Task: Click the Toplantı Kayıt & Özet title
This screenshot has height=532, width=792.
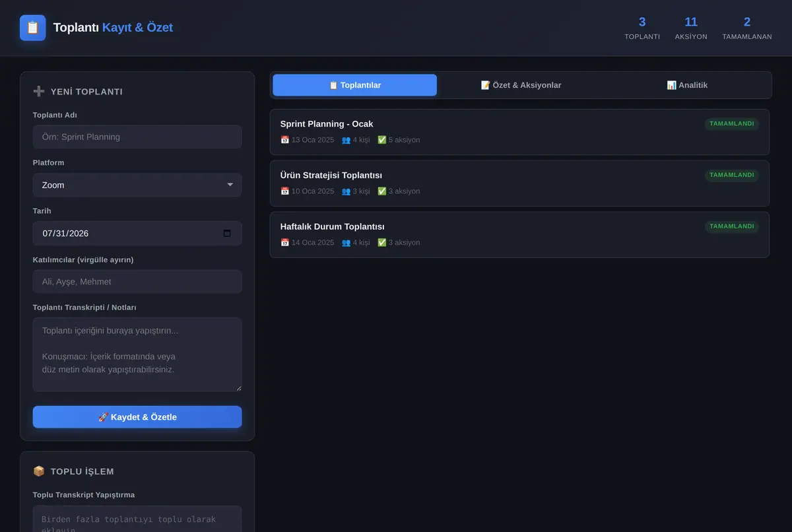Action: (x=113, y=28)
